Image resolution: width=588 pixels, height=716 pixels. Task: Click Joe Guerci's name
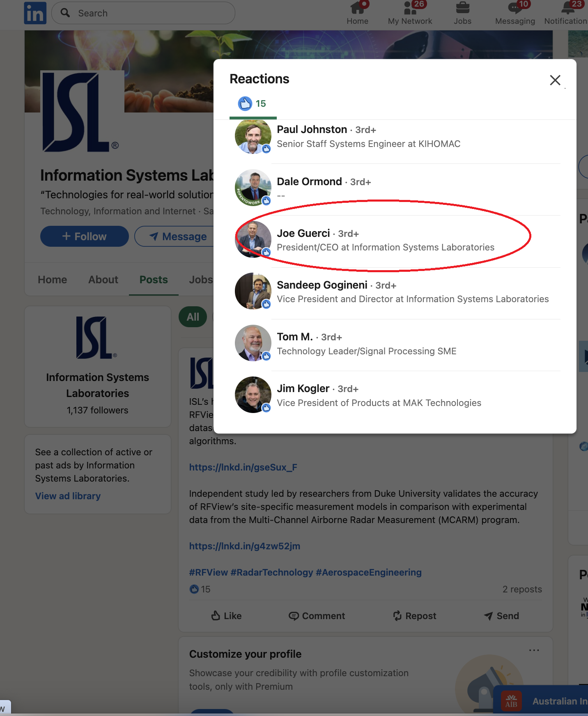click(303, 233)
